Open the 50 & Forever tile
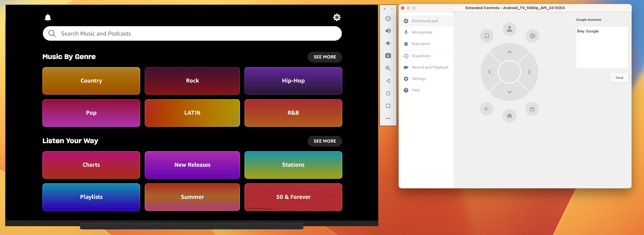The height and width of the screenshot is (235, 644). 293,197
